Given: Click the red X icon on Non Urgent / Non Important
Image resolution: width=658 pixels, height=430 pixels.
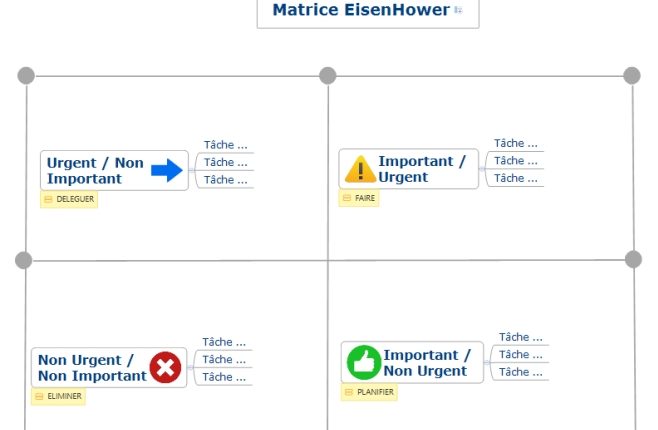Looking at the screenshot, I should pyautogui.click(x=165, y=368).
